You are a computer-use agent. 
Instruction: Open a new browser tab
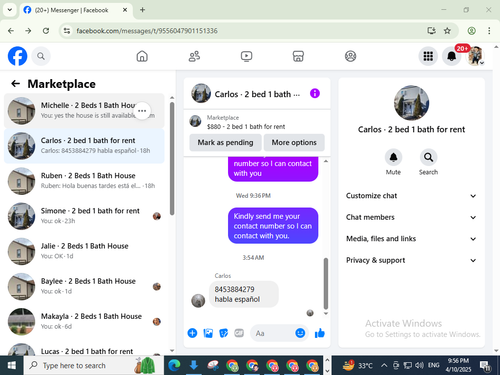[142, 10]
